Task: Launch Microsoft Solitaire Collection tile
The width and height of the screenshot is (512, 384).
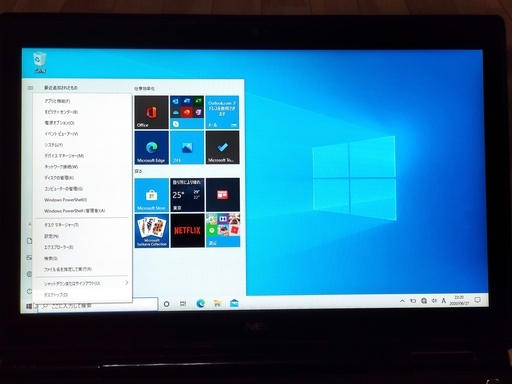Action: click(x=151, y=231)
